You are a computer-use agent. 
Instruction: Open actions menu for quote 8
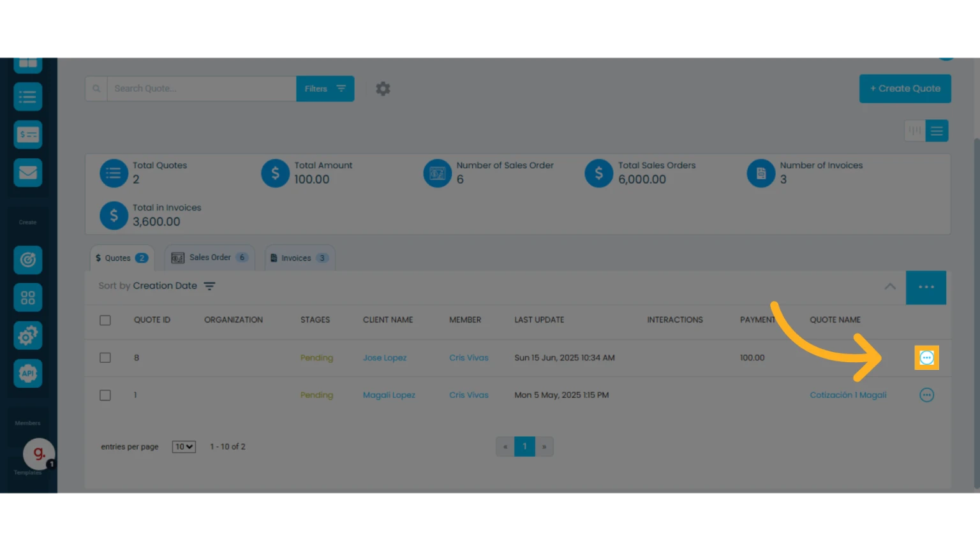click(x=926, y=358)
